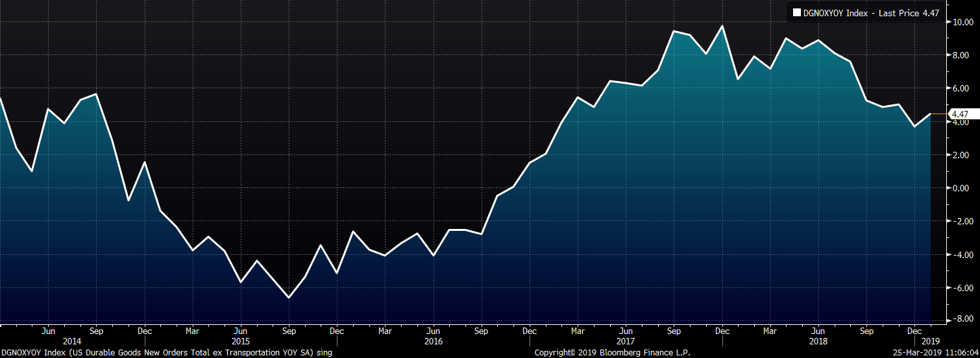
Task: Select the 2018 year label on the x-axis
Action: pyautogui.click(x=818, y=341)
